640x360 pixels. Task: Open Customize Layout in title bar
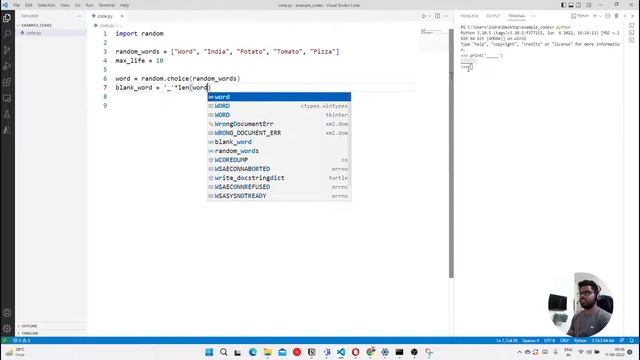coord(589,5)
